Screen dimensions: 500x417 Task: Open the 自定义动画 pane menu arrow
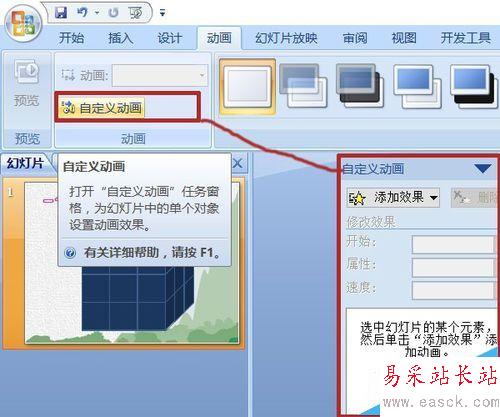[x=482, y=169]
